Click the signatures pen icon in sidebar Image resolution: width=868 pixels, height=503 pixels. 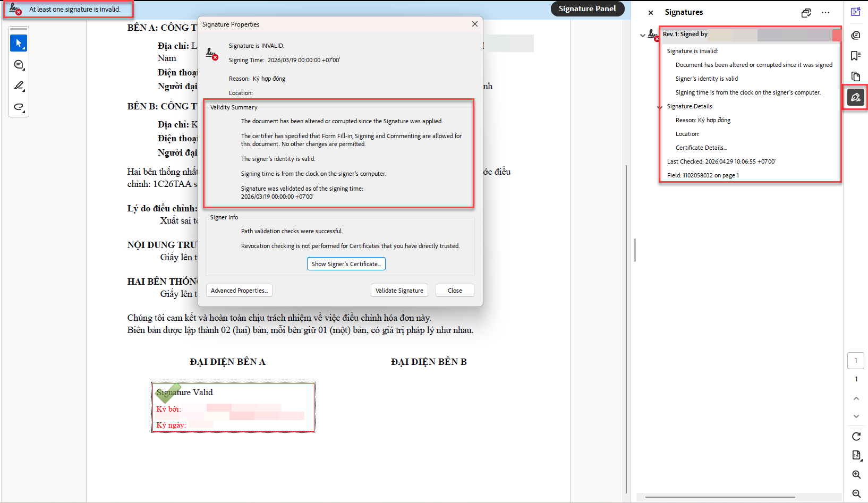(x=855, y=98)
